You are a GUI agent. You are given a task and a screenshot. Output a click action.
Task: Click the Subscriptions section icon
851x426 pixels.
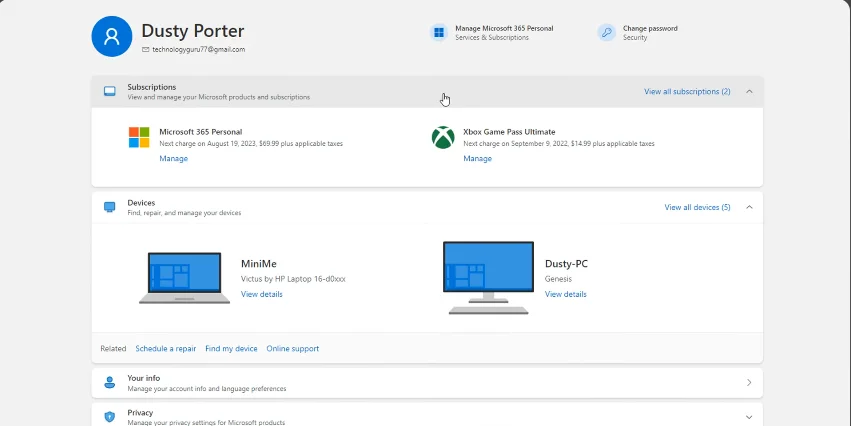[x=110, y=91]
